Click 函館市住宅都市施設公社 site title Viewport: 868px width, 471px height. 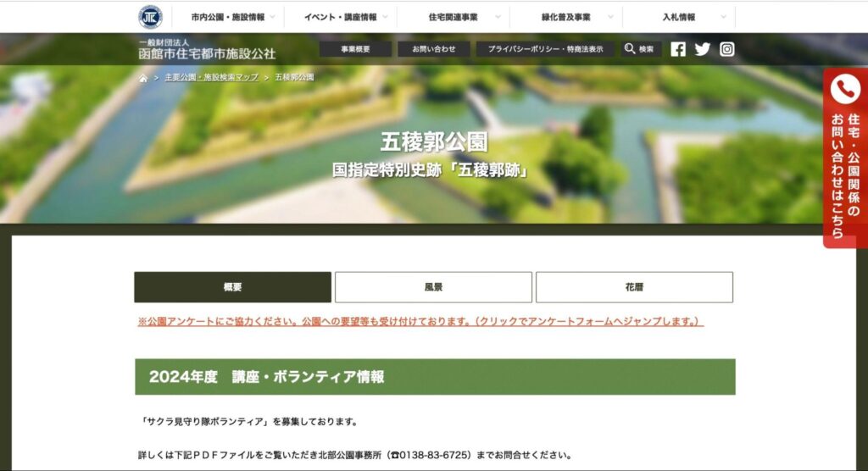pyautogui.click(x=207, y=53)
